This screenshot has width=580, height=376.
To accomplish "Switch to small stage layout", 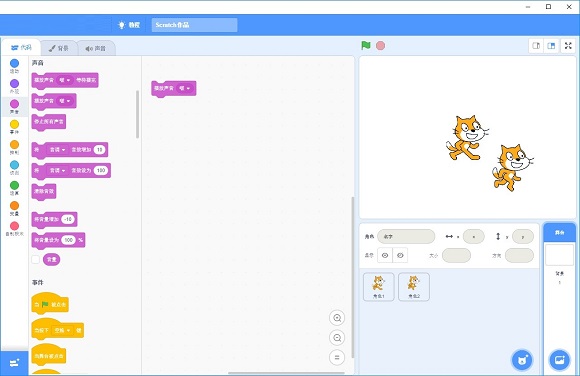I will tap(536, 46).
